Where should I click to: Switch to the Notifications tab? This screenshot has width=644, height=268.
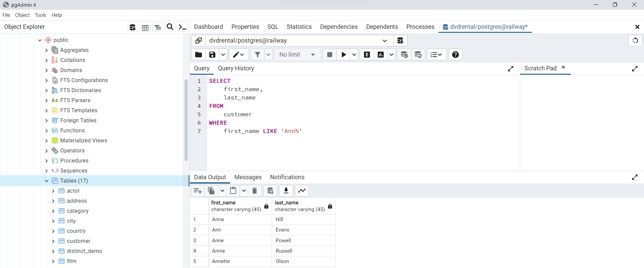coord(287,177)
